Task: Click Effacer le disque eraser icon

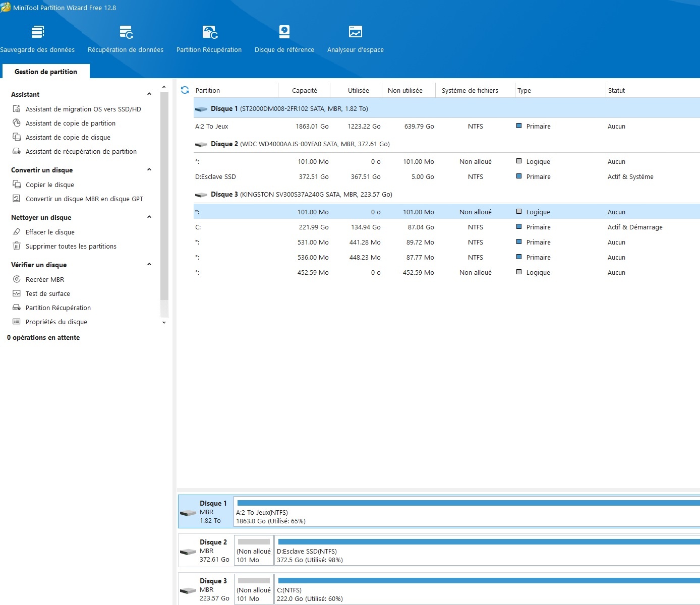Action: 17,232
